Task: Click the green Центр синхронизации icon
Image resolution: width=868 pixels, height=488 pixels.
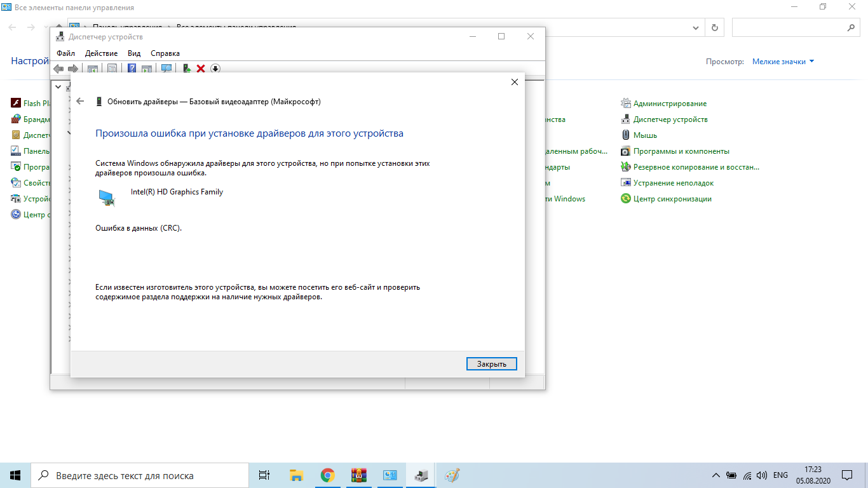Action: tap(625, 198)
